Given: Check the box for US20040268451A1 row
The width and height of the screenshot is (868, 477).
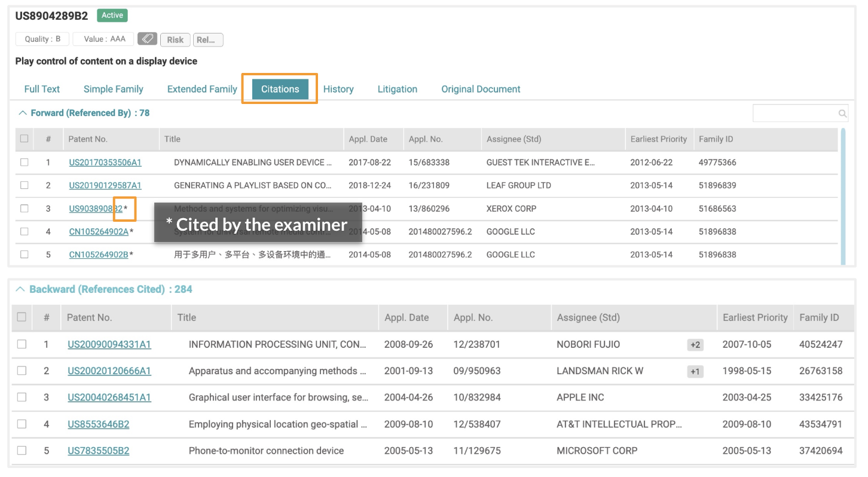Looking at the screenshot, I should pos(22,397).
